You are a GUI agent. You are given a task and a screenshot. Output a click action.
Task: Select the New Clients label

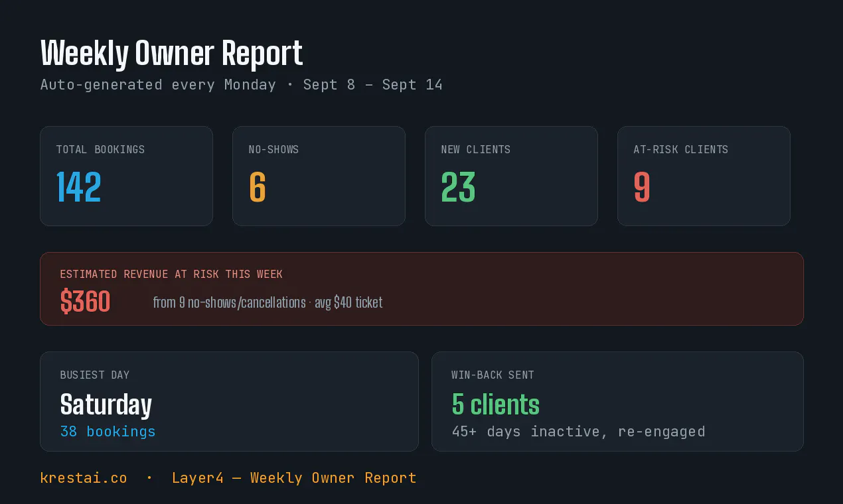point(476,150)
